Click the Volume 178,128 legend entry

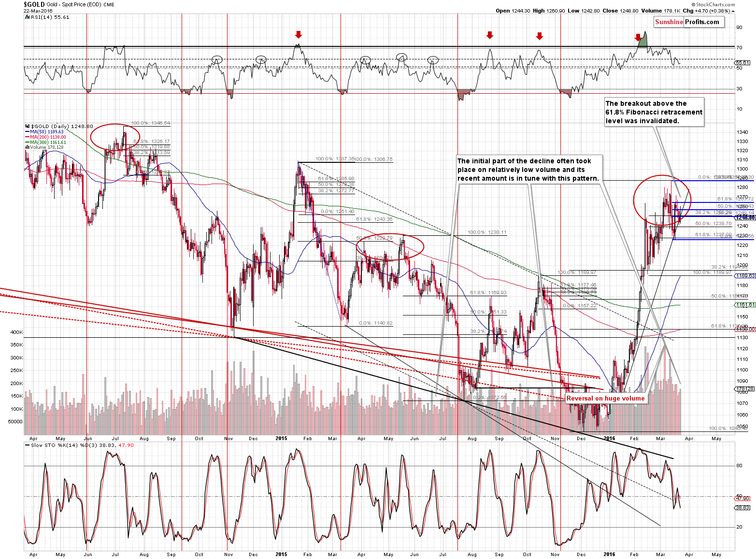(47, 147)
